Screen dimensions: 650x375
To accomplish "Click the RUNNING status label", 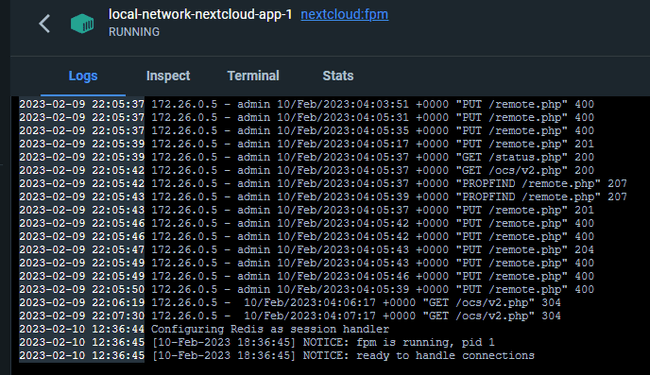I will click(x=134, y=32).
